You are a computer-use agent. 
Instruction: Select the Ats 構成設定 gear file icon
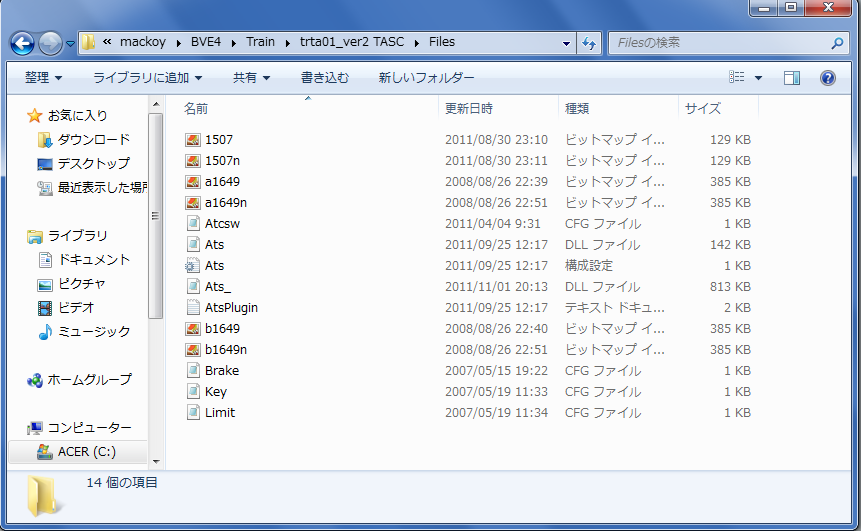(193, 266)
